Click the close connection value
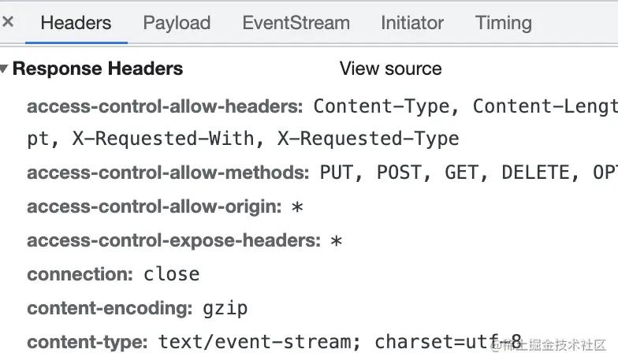 (171, 274)
